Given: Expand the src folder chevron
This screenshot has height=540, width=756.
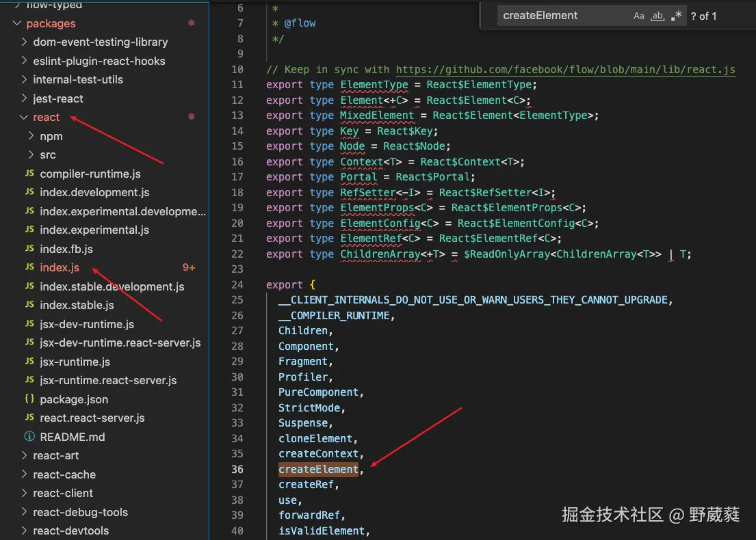Looking at the screenshot, I should pyautogui.click(x=30, y=155).
